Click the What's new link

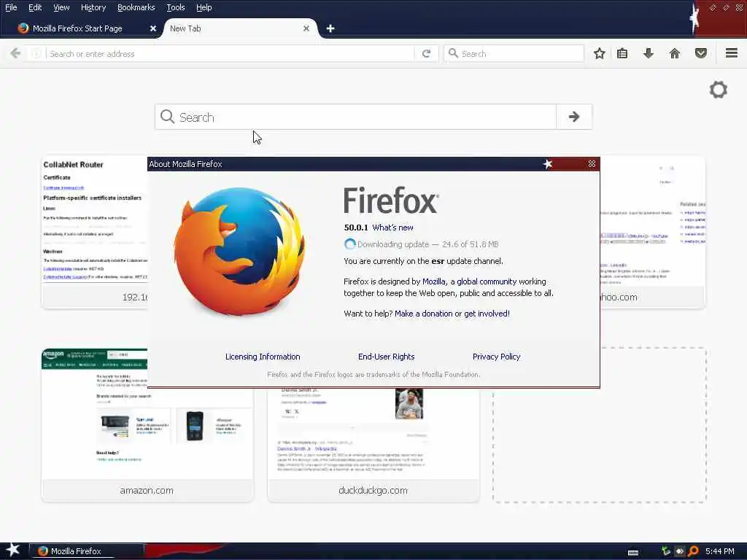click(392, 227)
